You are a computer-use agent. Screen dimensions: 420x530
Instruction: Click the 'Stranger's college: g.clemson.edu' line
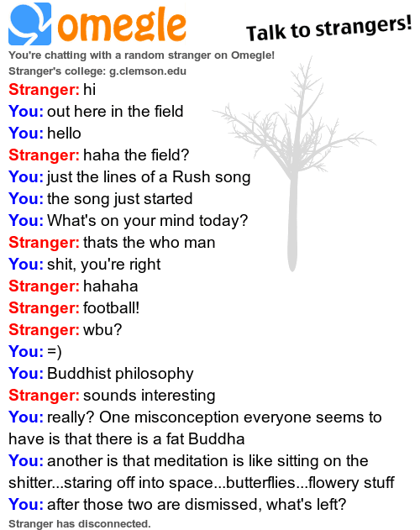(97, 71)
